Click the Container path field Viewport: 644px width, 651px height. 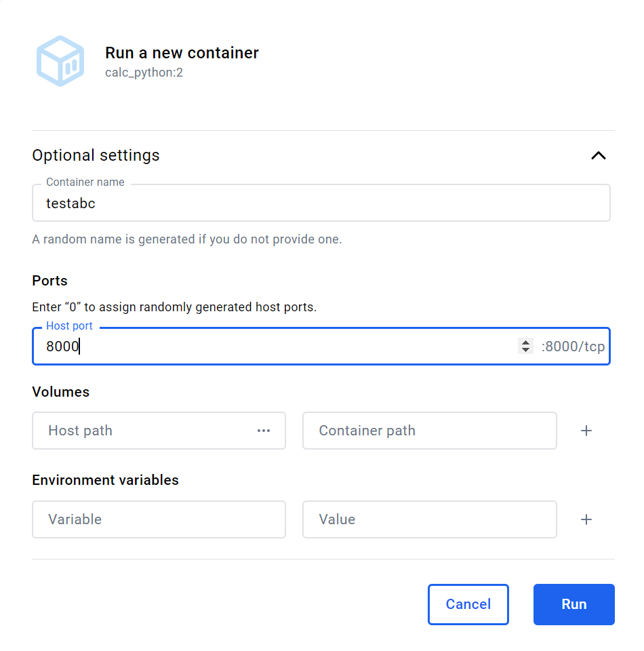[x=429, y=431]
